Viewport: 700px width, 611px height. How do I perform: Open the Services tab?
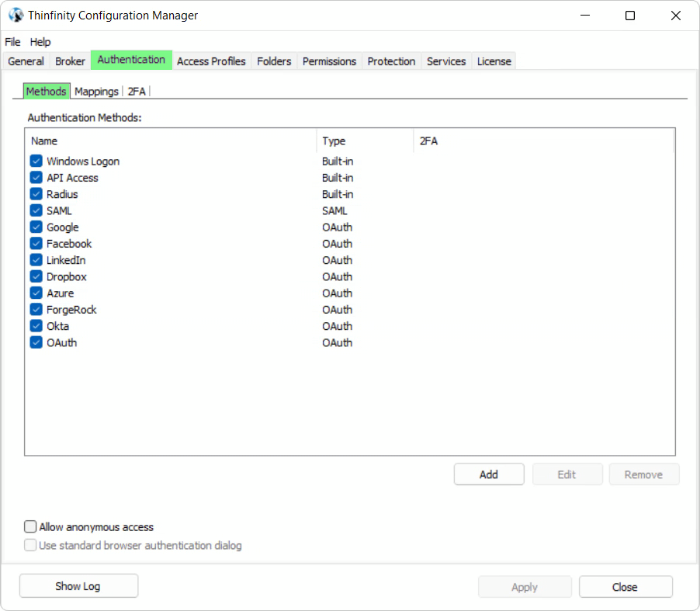coord(446,61)
